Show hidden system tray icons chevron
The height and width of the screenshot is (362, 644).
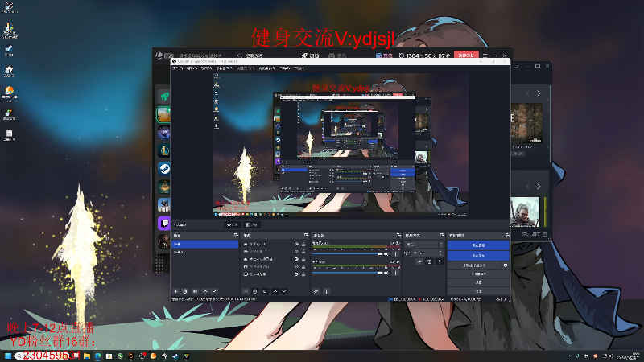569,356
